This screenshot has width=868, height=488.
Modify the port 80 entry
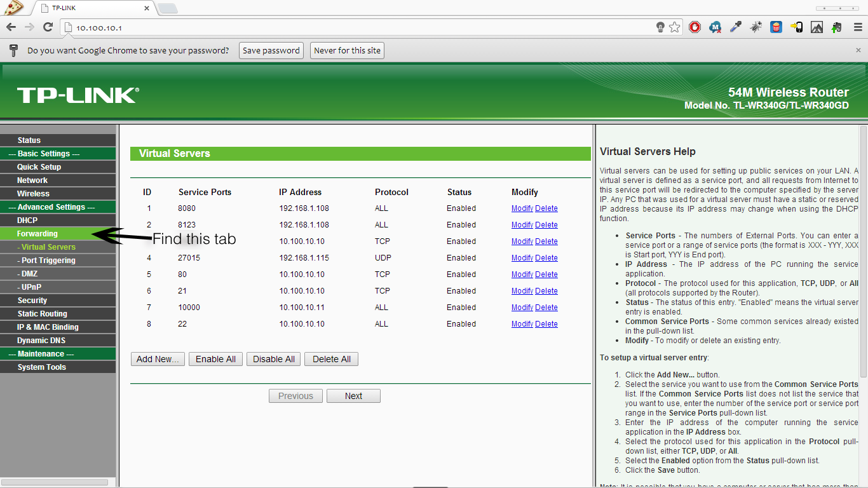pyautogui.click(x=522, y=274)
